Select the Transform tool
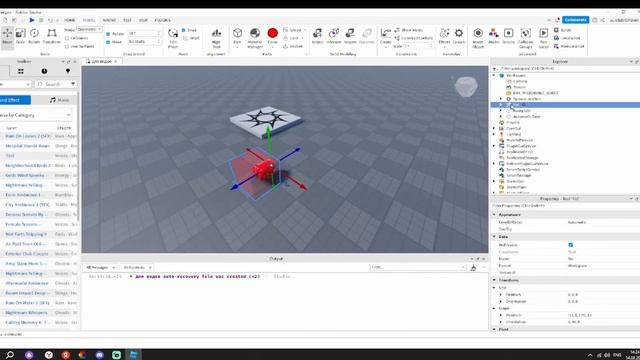This screenshot has width=640, height=360. (x=51, y=36)
